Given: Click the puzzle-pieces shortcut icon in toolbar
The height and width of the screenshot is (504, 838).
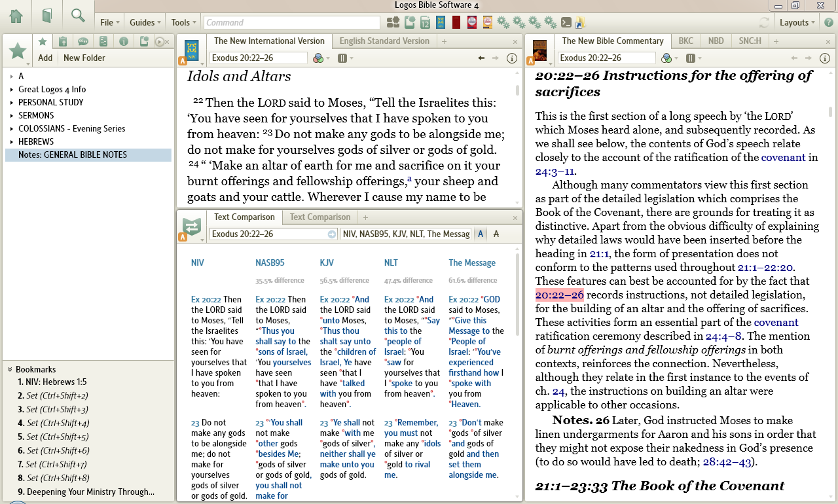Looking at the screenshot, I should tap(393, 22).
